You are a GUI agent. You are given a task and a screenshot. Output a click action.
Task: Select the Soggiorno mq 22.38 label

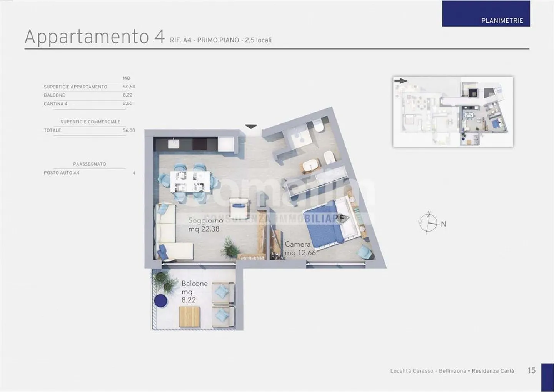coord(205,225)
